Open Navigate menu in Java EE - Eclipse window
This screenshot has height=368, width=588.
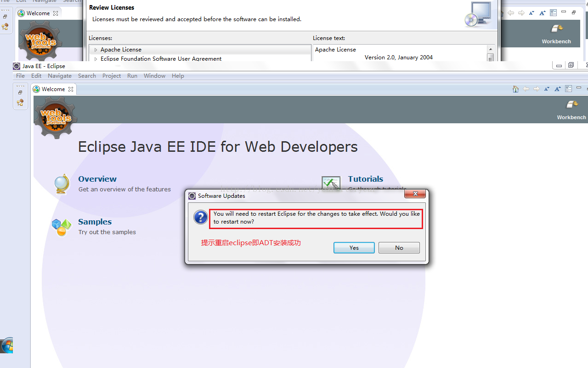point(60,76)
